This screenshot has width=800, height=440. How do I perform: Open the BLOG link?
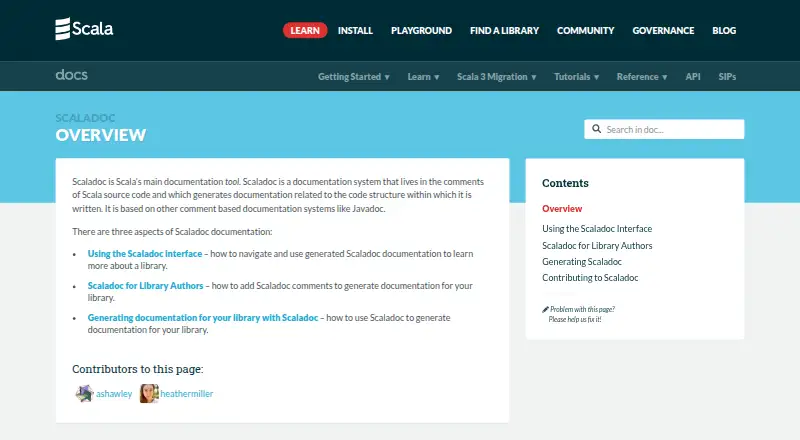(x=724, y=31)
